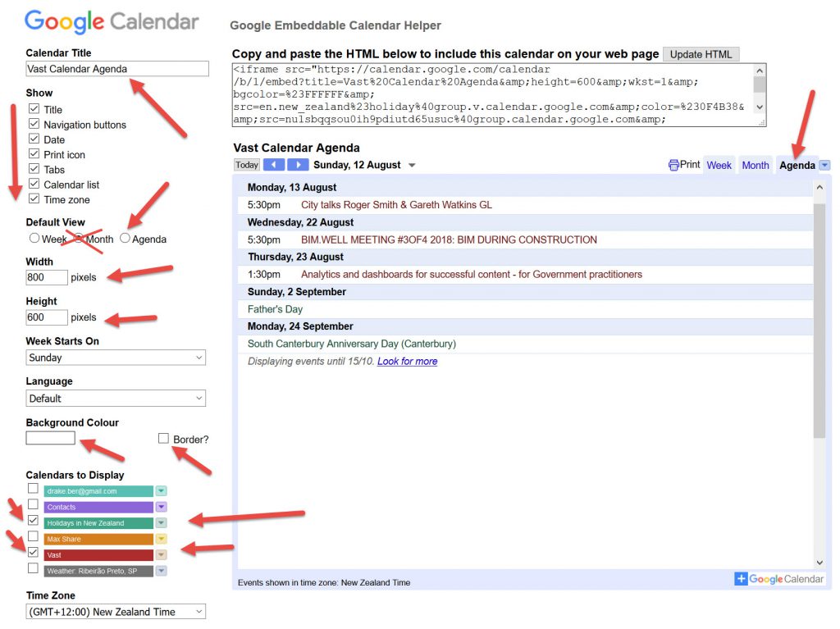Follow the Look for more link

[407, 362]
